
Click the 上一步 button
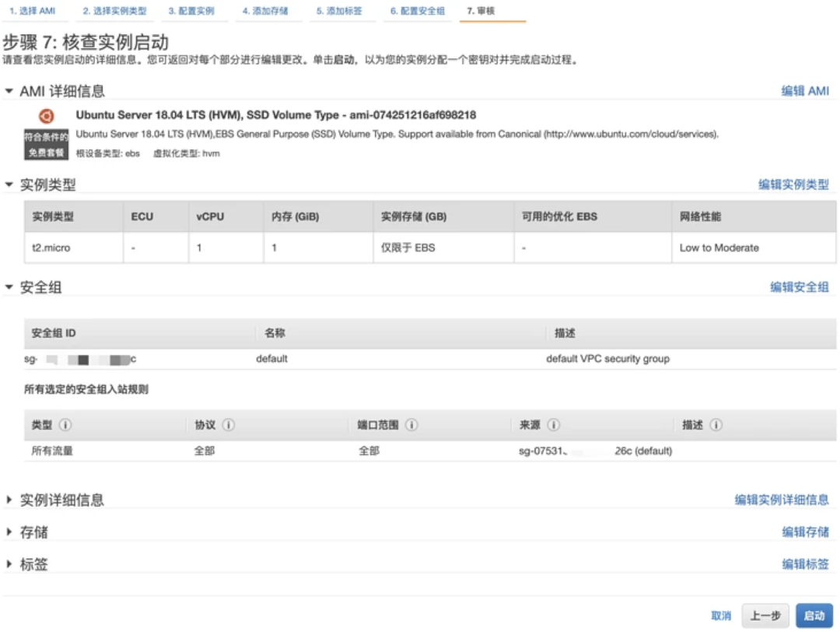(765, 616)
